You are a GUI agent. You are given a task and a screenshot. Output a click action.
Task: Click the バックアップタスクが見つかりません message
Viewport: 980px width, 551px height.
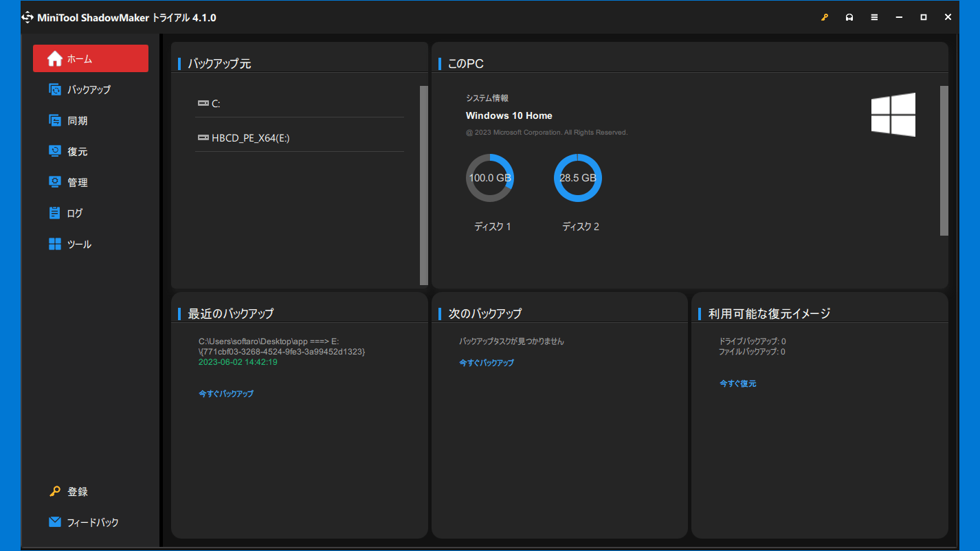point(511,341)
